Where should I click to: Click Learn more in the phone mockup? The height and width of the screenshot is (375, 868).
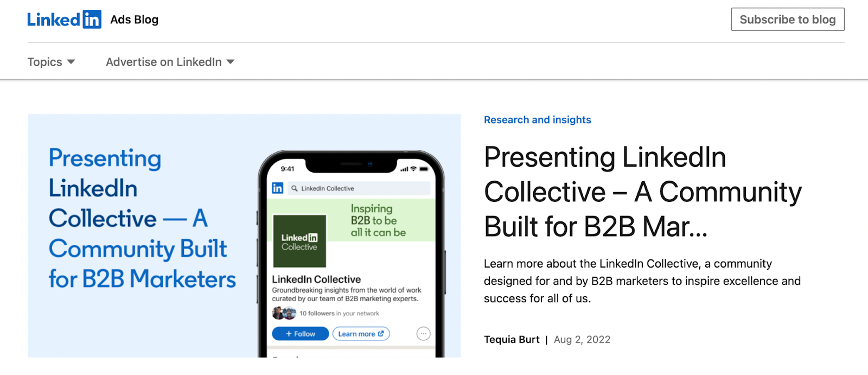[361, 334]
